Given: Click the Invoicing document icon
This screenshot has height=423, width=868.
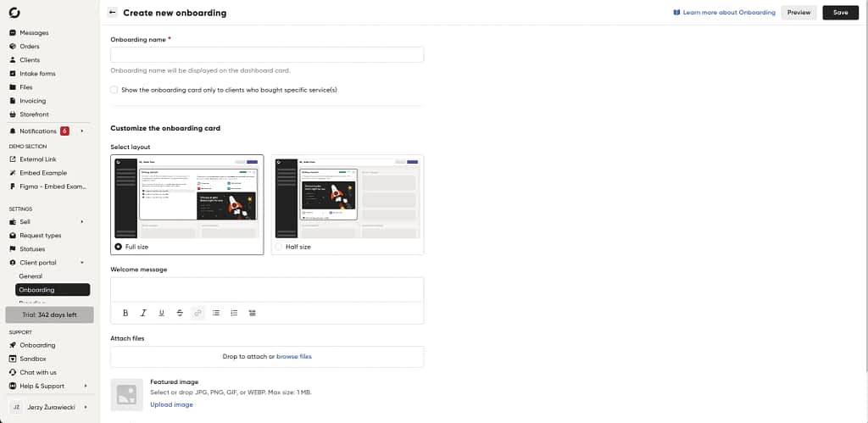Looking at the screenshot, I should click(13, 101).
